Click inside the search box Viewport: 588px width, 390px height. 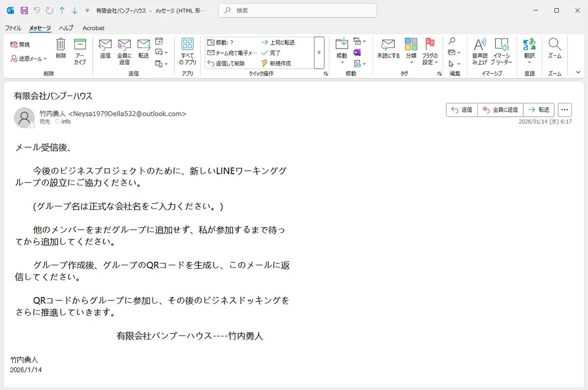tap(296, 10)
